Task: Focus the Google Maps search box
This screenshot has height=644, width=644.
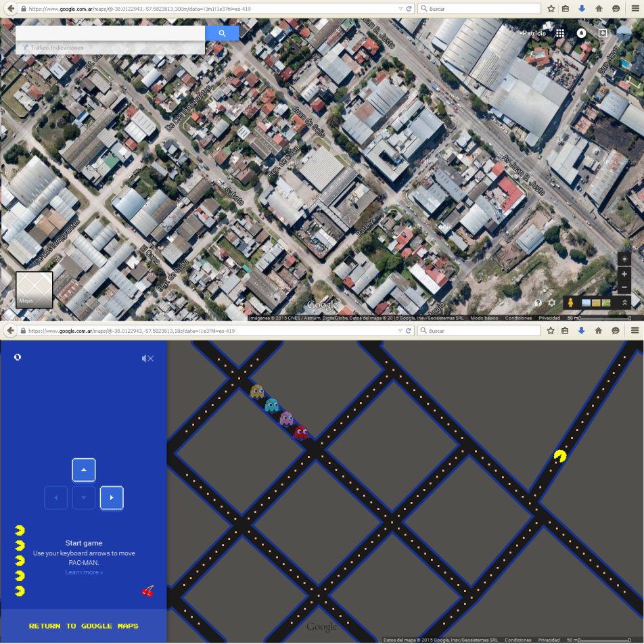Action: tap(110, 33)
